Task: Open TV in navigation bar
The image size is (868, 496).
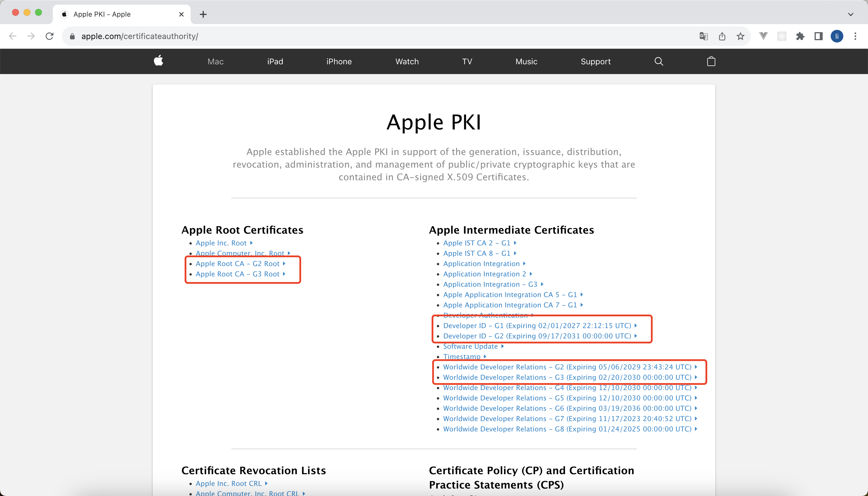Action: pyautogui.click(x=467, y=62)
